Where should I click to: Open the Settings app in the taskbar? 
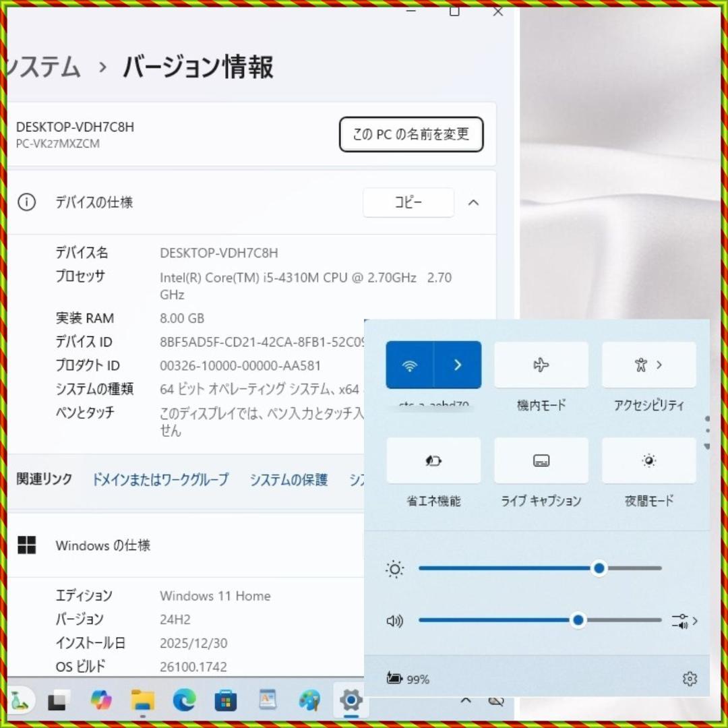(x=351, y=701)
